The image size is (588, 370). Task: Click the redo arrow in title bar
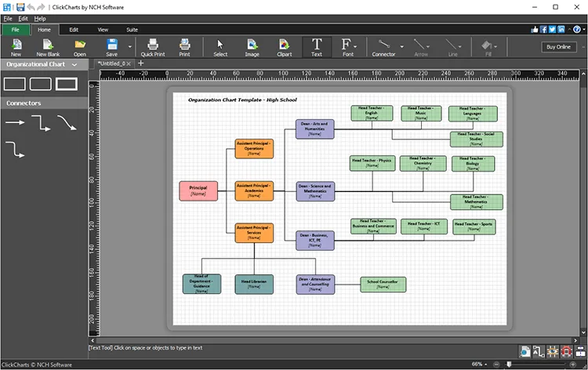point(41,7)
